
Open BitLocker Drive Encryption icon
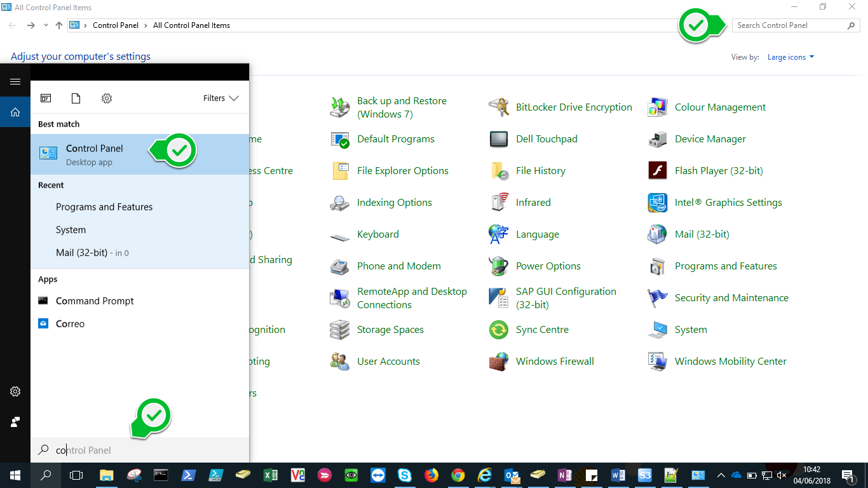tap(499, 107)
